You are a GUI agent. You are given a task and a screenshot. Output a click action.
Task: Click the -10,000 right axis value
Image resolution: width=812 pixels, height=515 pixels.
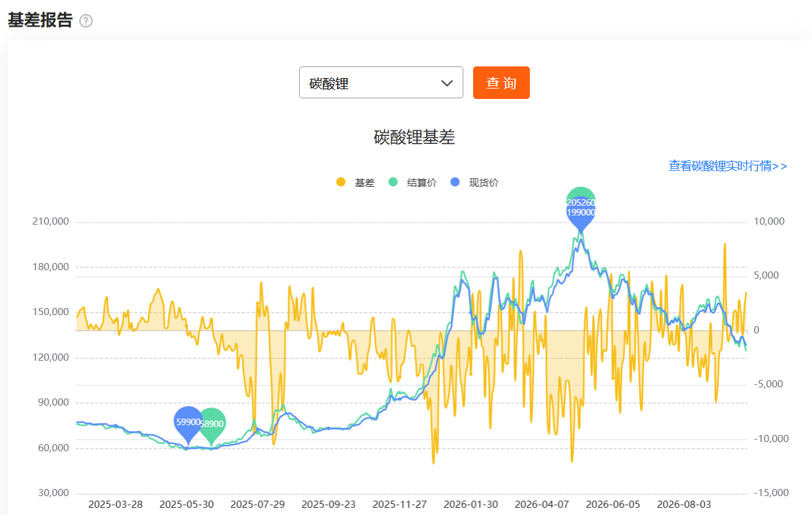[771, 439]
